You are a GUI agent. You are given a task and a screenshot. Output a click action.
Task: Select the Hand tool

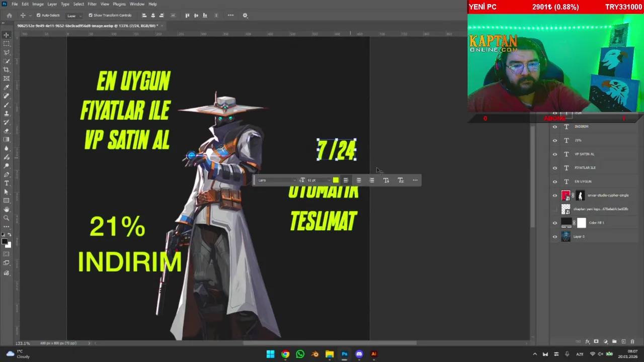(7, 209)
